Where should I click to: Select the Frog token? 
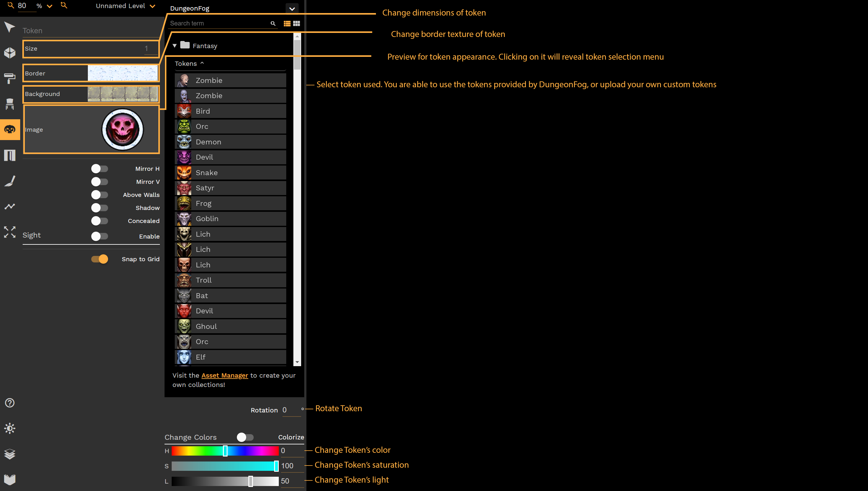click(x=231, y=203)
